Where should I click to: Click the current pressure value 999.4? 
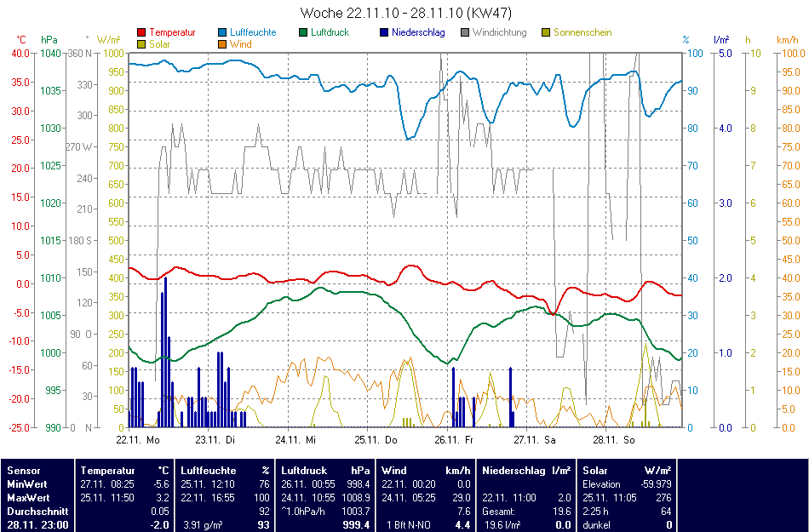(x=357, y=525)
